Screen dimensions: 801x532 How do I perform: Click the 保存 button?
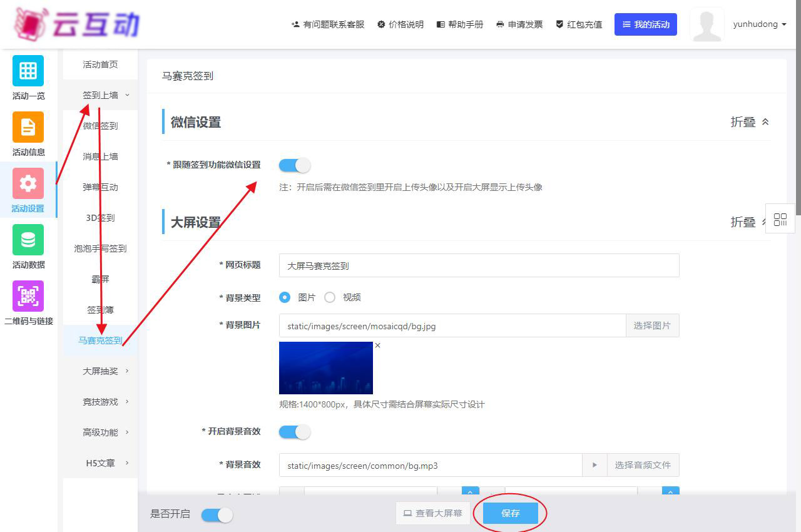click(x=510, y=513)
